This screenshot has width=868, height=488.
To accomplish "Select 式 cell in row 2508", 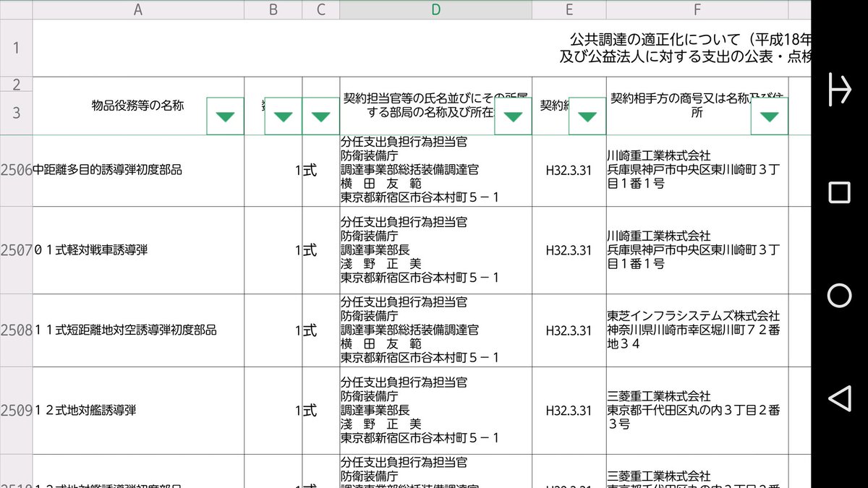I will [x=320, y=330].
